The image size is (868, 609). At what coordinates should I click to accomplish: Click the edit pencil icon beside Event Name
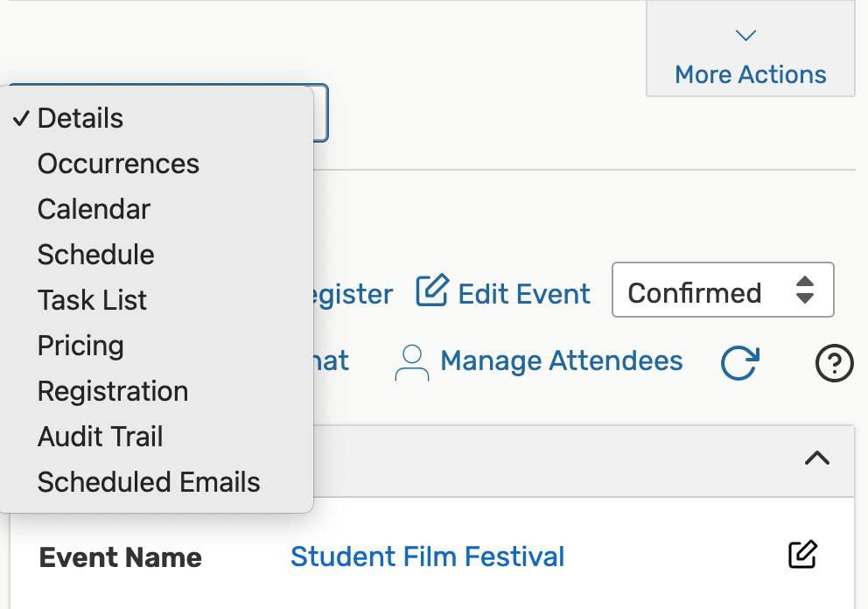point(802,555)
